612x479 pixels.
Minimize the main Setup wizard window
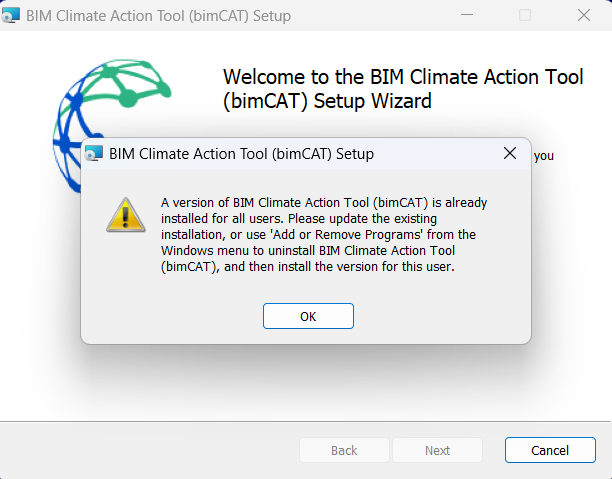pyautogui.click(x=467, y=15)
